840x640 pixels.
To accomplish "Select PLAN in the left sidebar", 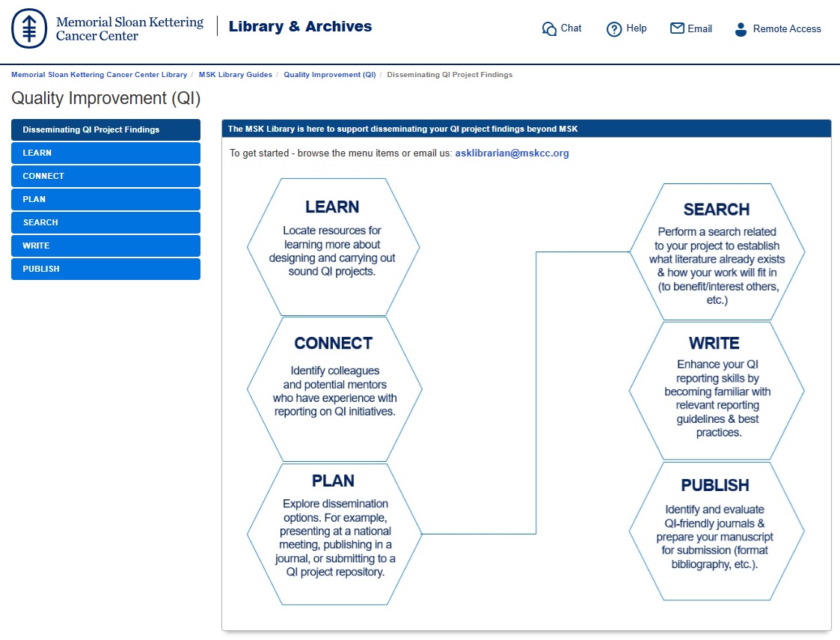I will point(105,199).
